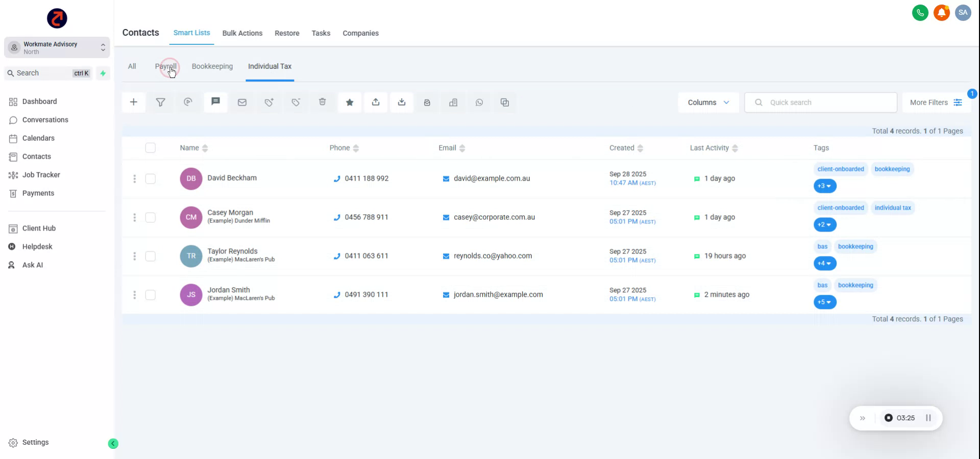Check the checkbox next to David Beckham
Screen dimensions: 980x459
[151, 179]
